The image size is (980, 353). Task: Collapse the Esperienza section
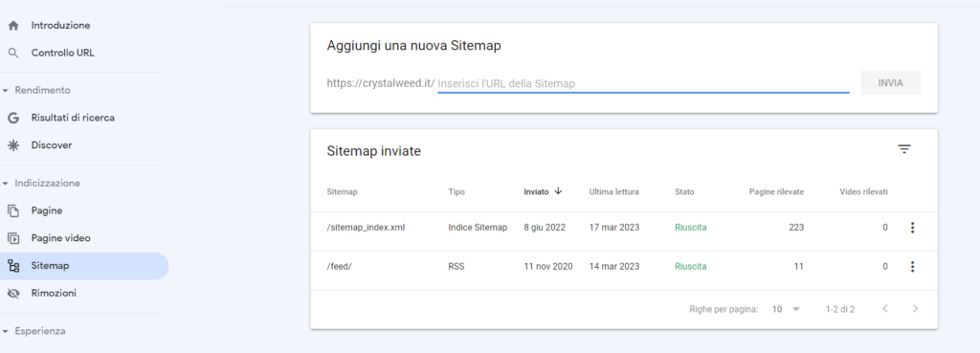tap(6, 332)
